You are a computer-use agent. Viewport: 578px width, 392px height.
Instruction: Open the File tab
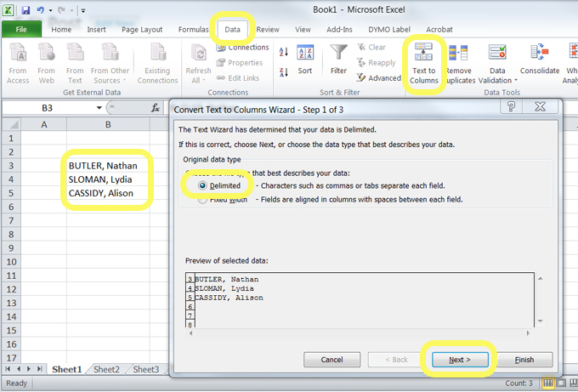point(20,30)
